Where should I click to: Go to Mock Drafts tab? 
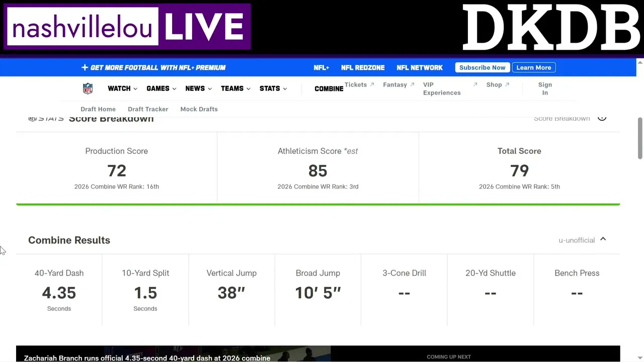point(199,109)
